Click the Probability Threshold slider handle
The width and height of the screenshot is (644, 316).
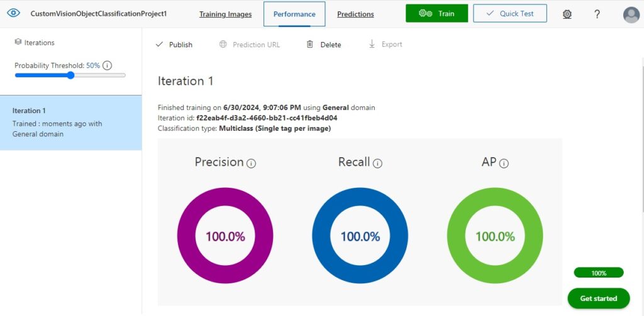pos(70,75)
